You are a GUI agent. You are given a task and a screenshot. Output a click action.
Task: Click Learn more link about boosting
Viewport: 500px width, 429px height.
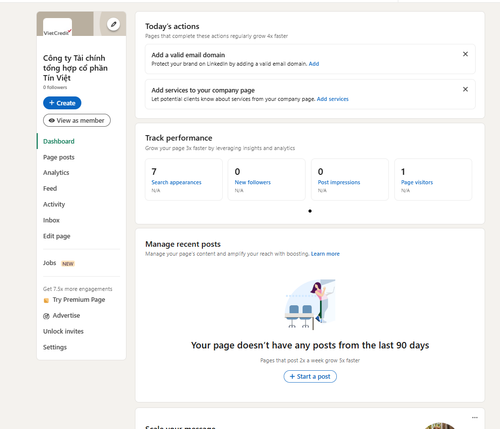click(325, 254)
